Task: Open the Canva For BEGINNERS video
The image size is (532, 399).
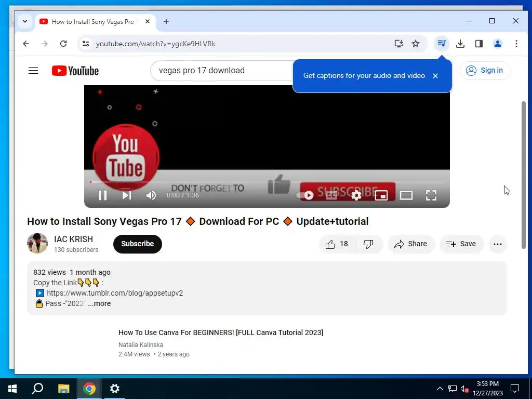Action: pos(220,332)
